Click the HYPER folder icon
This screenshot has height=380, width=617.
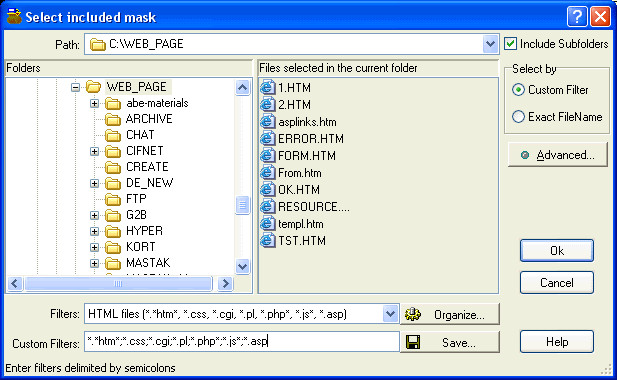113,231
